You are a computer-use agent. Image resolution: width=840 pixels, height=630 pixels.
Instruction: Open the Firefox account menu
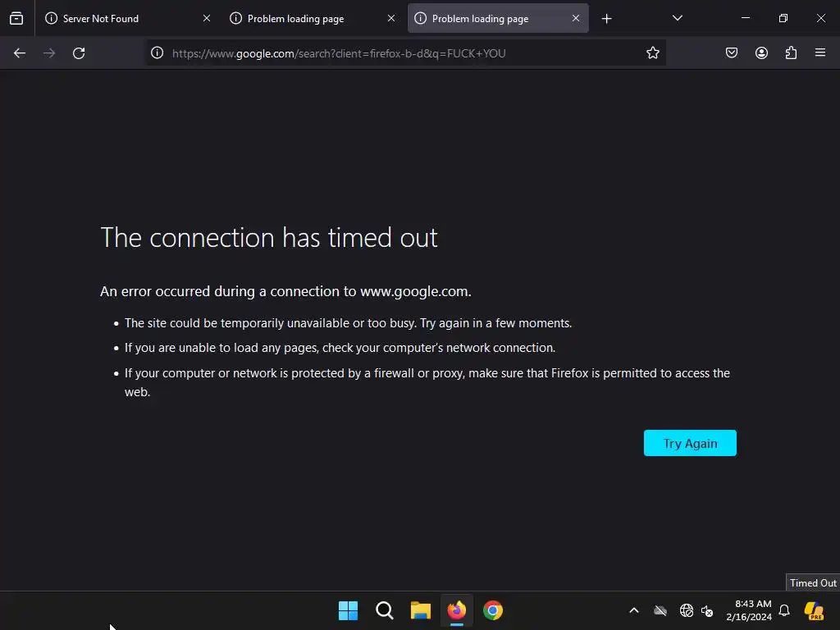click(x=761, y=52)
